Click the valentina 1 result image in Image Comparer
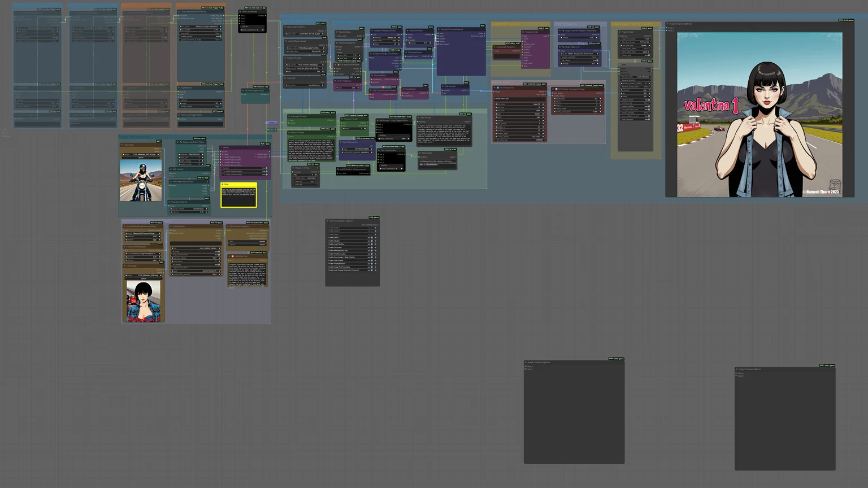The width and height of the screenshot is (868, 488). [x=759, y=114]
